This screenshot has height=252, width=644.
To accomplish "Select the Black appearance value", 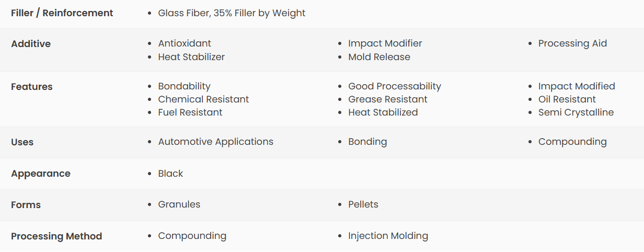I will tap(170, 174).
